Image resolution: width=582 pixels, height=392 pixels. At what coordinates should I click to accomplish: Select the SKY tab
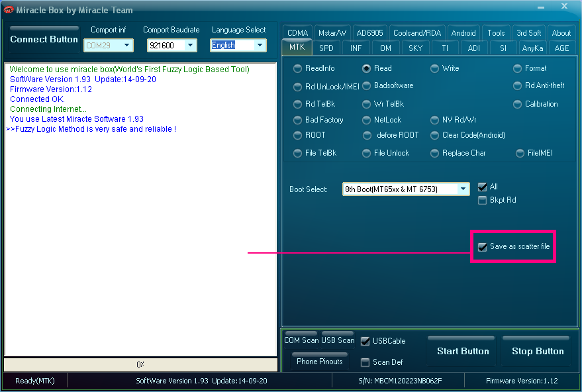(415, 48)
